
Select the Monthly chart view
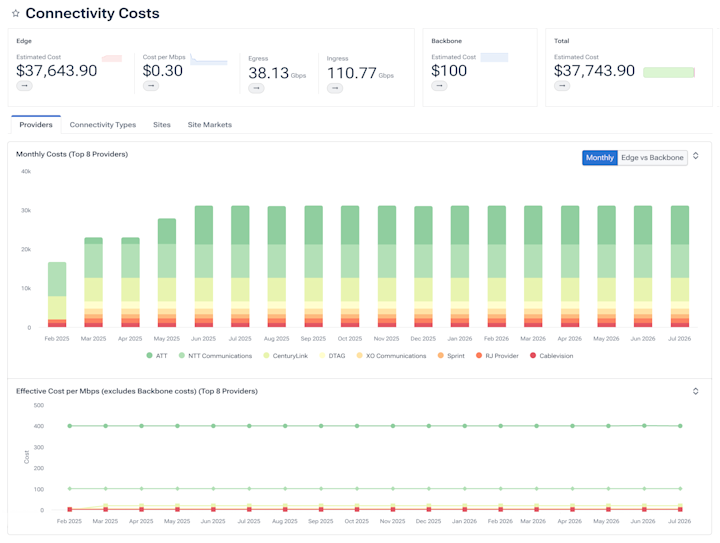pos(600,157)
